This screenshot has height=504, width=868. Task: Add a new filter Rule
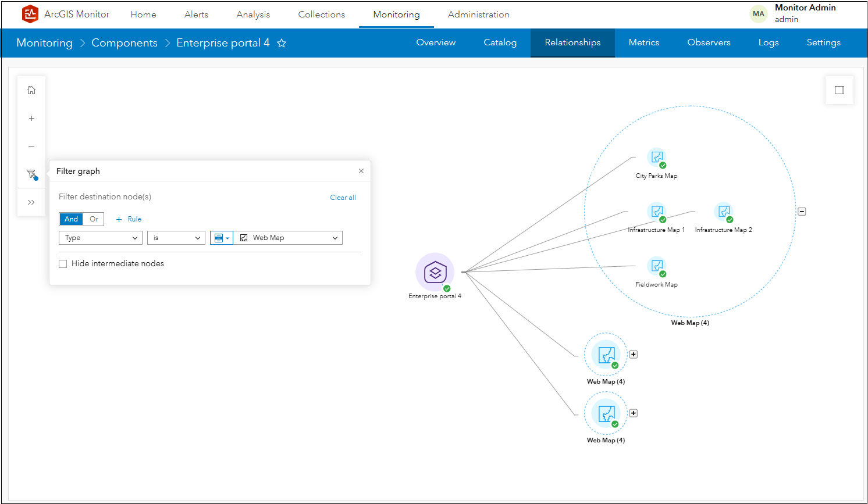point(129,219)
